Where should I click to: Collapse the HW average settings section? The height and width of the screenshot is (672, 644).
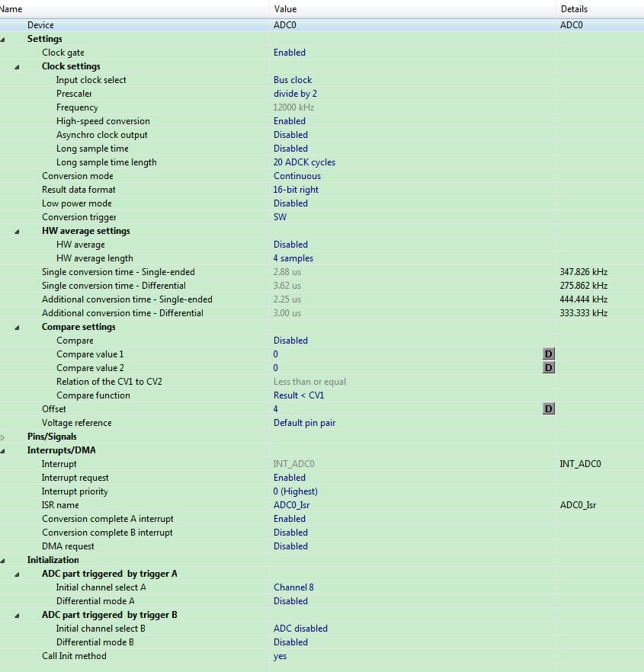click(18, 232)
